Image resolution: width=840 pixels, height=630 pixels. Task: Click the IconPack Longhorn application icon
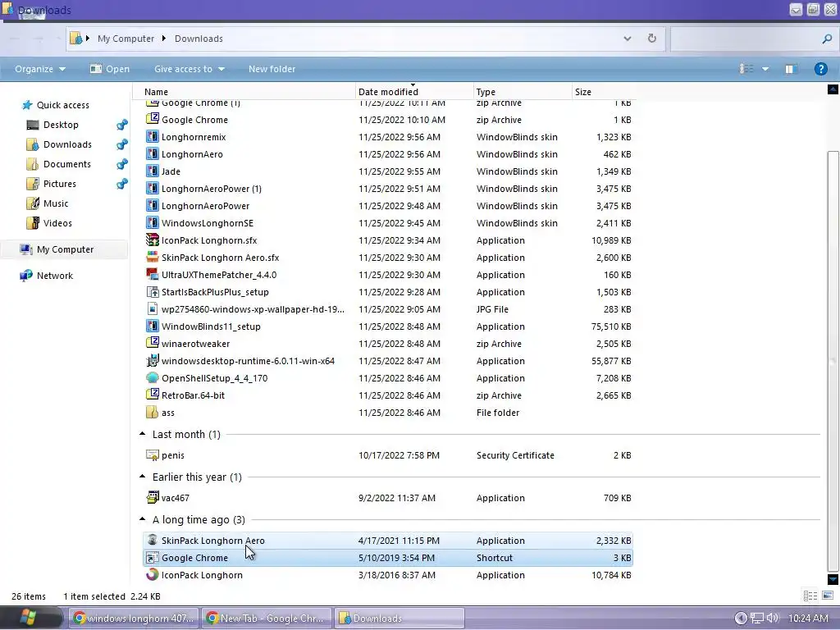152,574
